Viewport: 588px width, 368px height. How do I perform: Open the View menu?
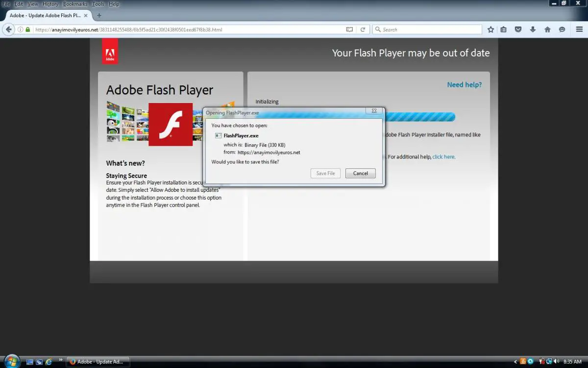pos(33,4)
